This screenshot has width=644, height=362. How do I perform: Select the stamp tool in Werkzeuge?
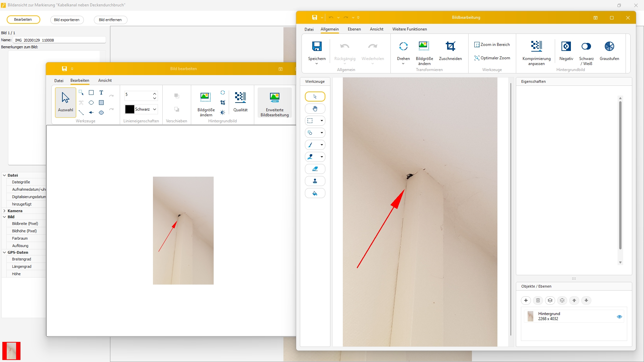pos(315,181)
